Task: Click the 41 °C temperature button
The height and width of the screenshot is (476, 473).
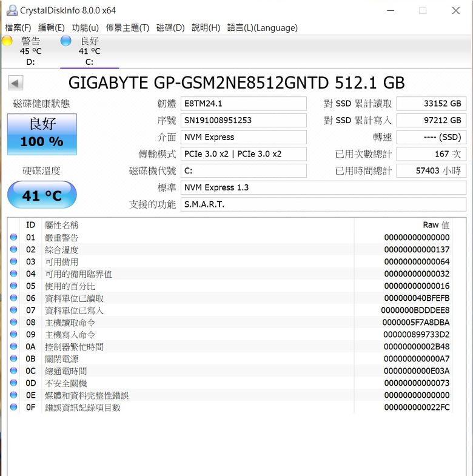Action: [42, 195]
